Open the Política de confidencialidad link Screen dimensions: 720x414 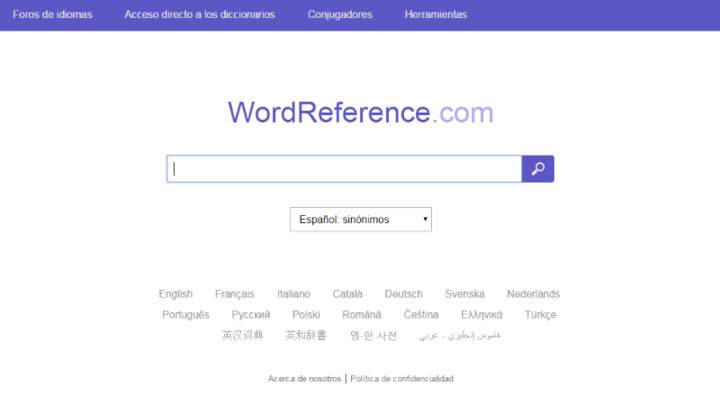pyautogui.click(x=402, y=379)
